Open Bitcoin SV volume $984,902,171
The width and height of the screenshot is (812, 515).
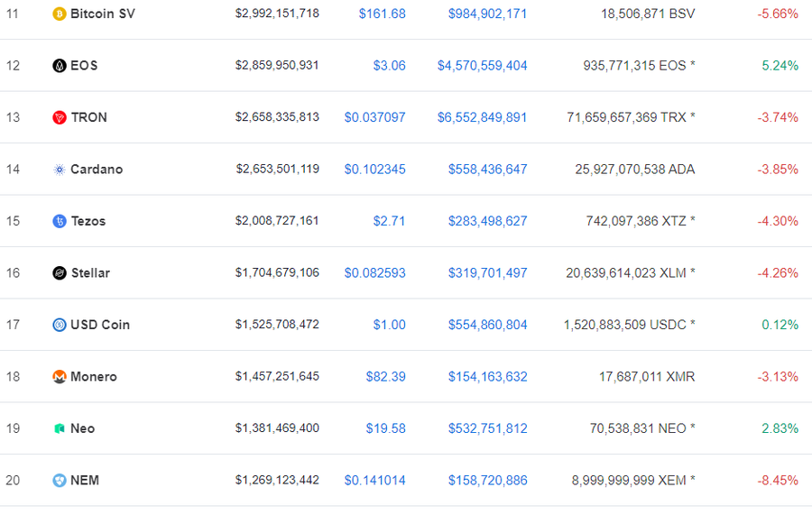coord(488,14)
